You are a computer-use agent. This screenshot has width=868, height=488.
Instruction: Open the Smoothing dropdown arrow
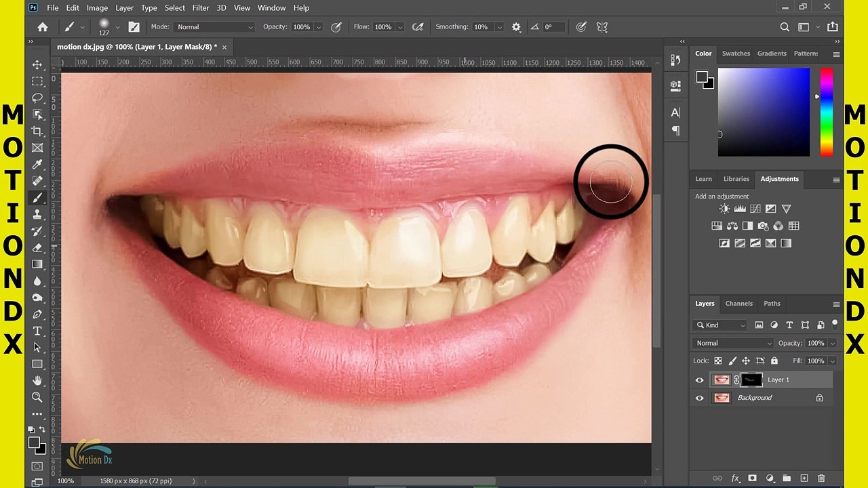tap(499, 27)
